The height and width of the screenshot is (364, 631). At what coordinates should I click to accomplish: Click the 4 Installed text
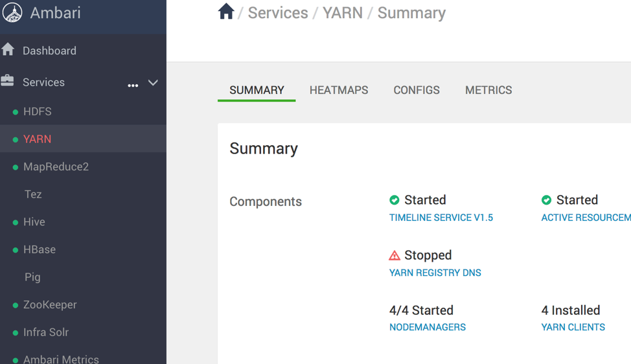(571, 310)
